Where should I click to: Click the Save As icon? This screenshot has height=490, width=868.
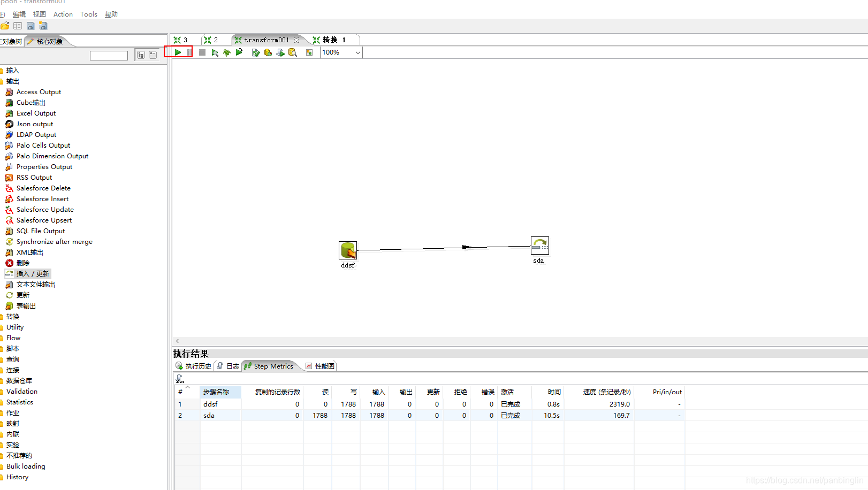pos(43,26)
